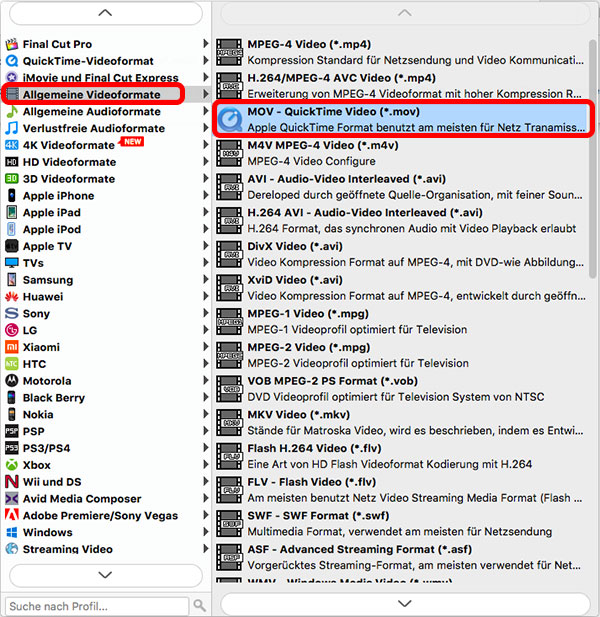Choose H.264/MPEG-4 AVC Video format
Screen dimensions: 600x617
click(401, 86)
